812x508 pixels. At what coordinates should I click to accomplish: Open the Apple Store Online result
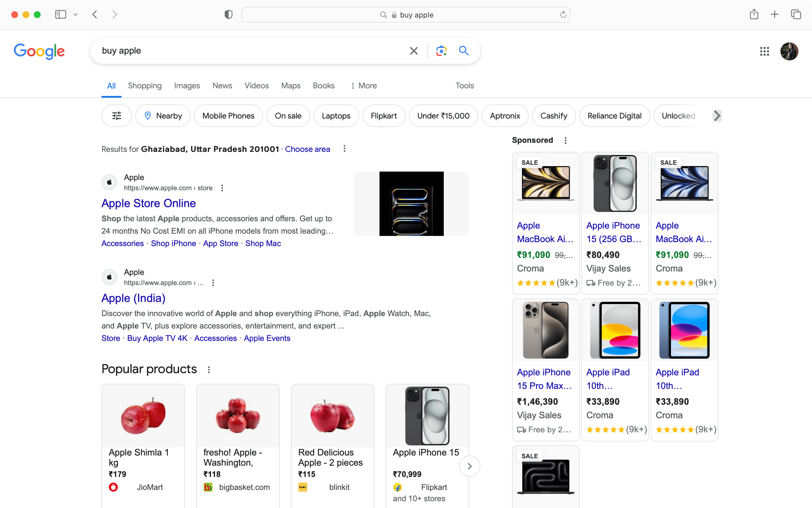149,203
